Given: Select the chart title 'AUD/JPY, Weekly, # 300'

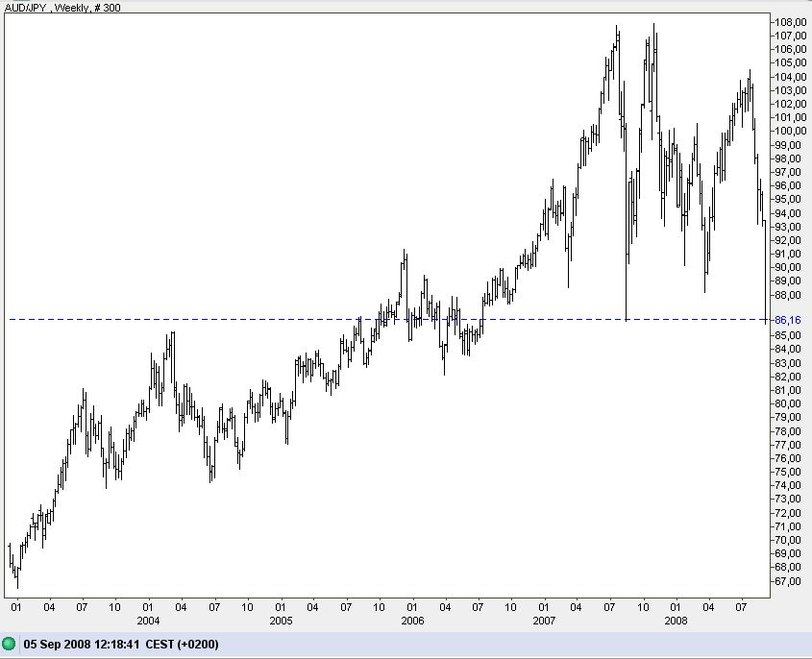Looking at the screenshot, I should point(62,8).
